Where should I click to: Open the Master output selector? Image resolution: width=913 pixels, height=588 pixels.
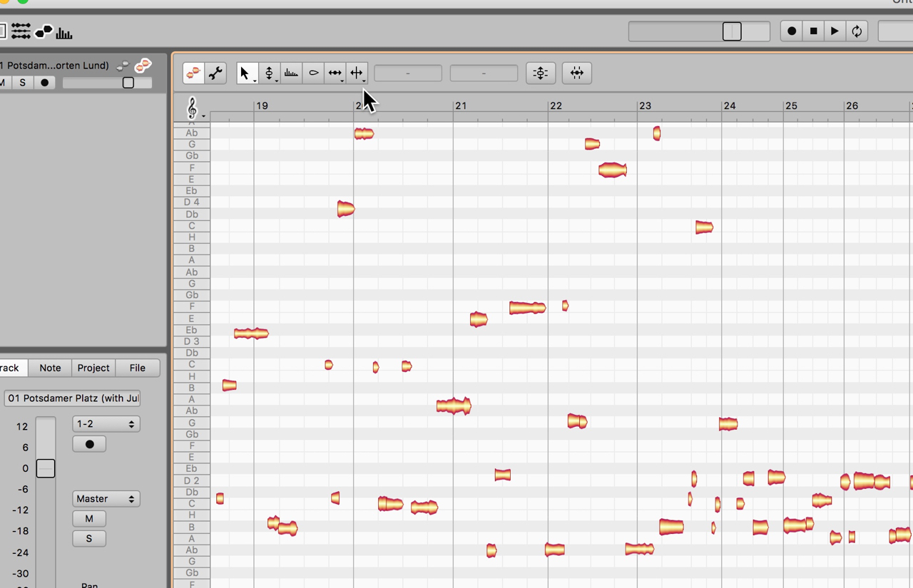[106, 499]
